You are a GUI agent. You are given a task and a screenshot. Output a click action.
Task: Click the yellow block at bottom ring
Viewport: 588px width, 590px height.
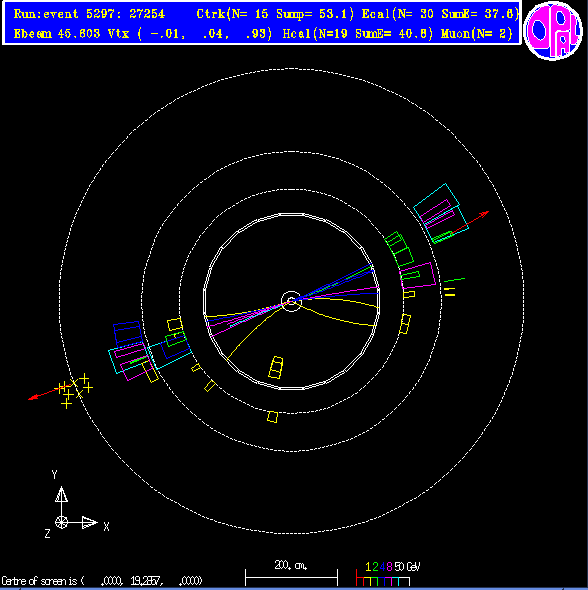[273, 417]
